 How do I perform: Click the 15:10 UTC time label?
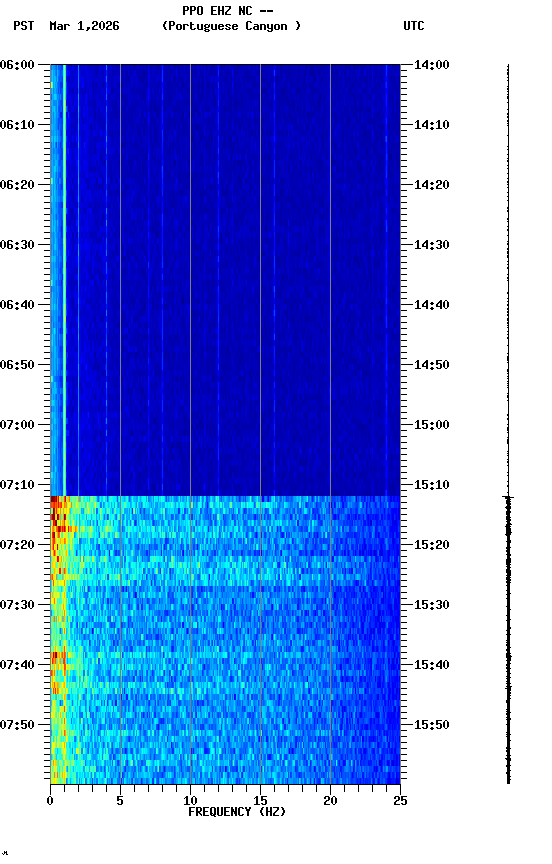pos(432,485)
